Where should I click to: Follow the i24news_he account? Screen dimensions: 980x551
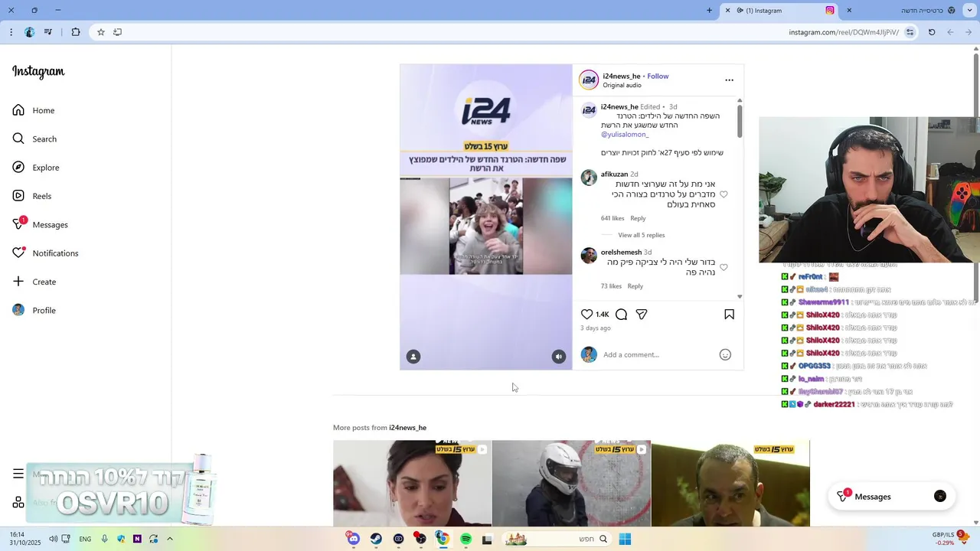(658, 76)
